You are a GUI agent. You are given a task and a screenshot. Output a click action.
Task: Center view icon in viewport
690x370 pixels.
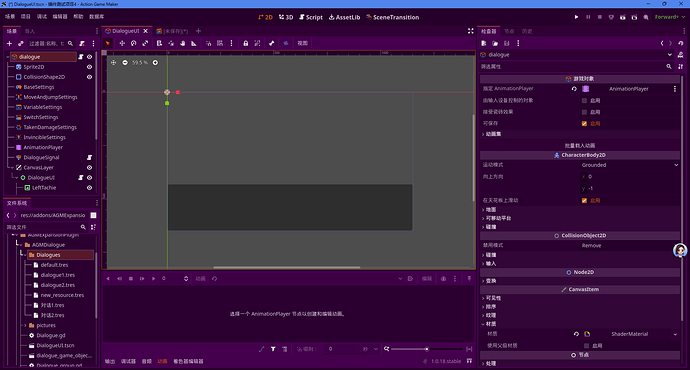coord(114,62)
